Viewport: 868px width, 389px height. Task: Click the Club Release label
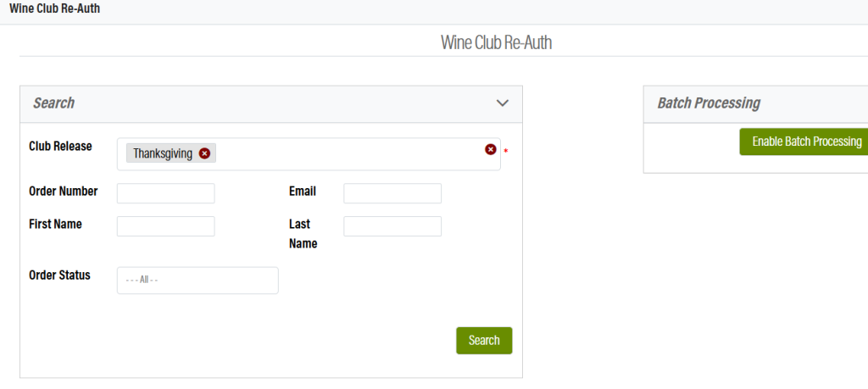[60, 146]
